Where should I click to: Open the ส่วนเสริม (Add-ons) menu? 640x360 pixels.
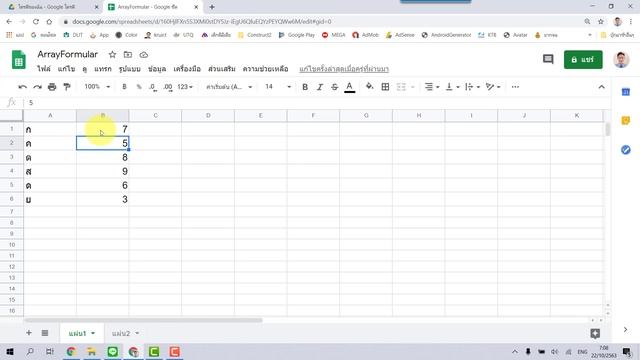click(222, 69)
